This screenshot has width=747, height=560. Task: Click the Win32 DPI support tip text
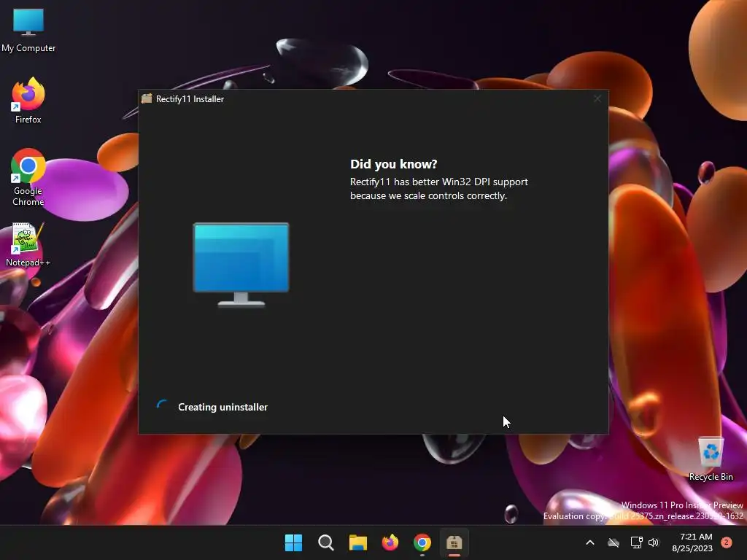pyautogui.click(x=438, y=189)
